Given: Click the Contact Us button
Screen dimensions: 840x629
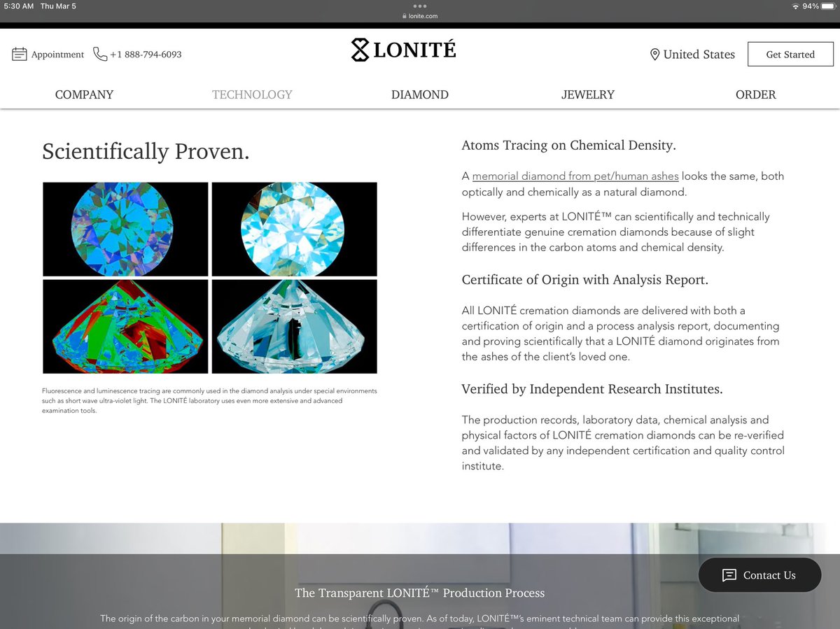Looking at the screenshot, I should (759, 575).
